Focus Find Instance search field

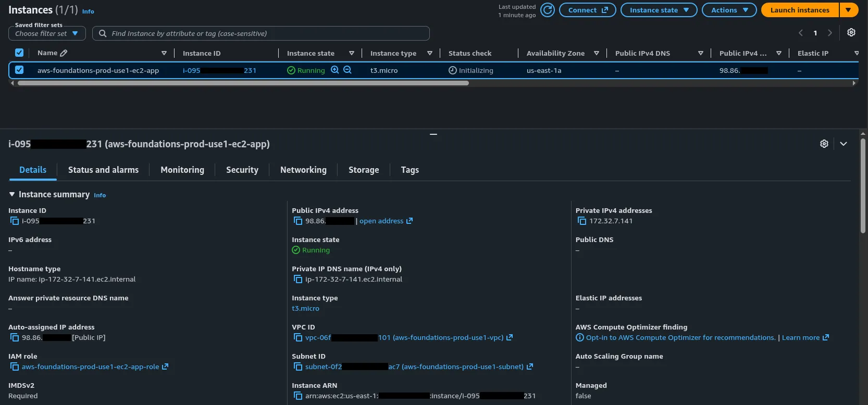pyautogui.click(x=261, y=33)
